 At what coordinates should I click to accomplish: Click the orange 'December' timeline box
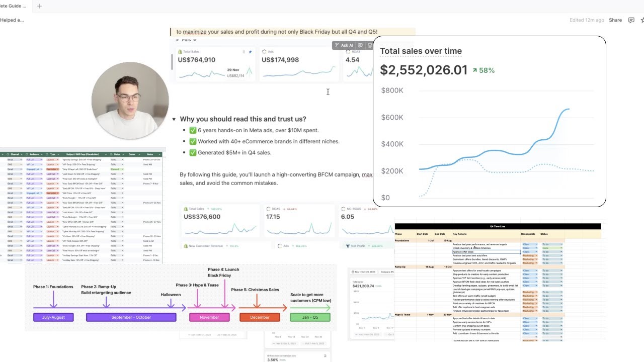260,317
